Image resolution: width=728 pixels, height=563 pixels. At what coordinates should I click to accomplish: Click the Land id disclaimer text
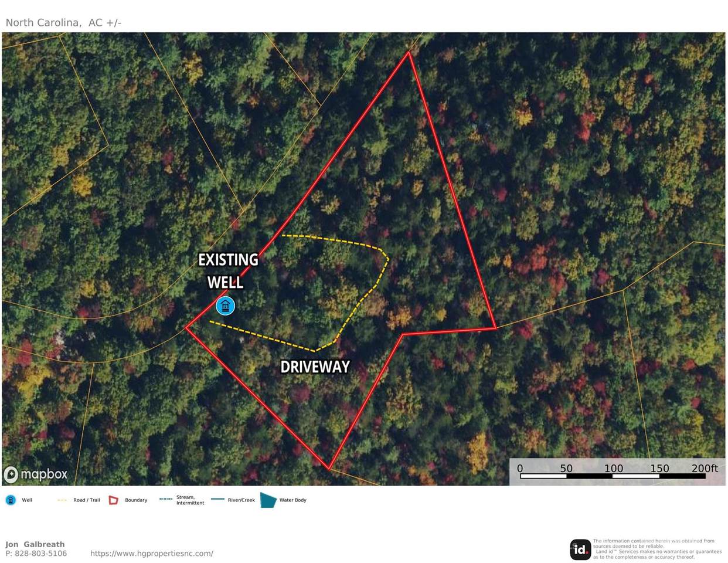tap(656, 549)
